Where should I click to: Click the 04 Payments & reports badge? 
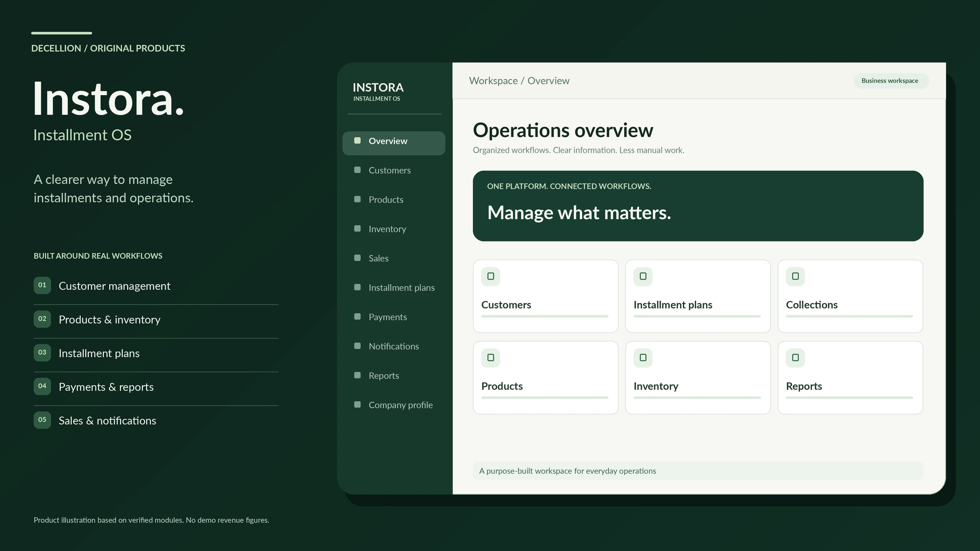[x=42, y=386]
